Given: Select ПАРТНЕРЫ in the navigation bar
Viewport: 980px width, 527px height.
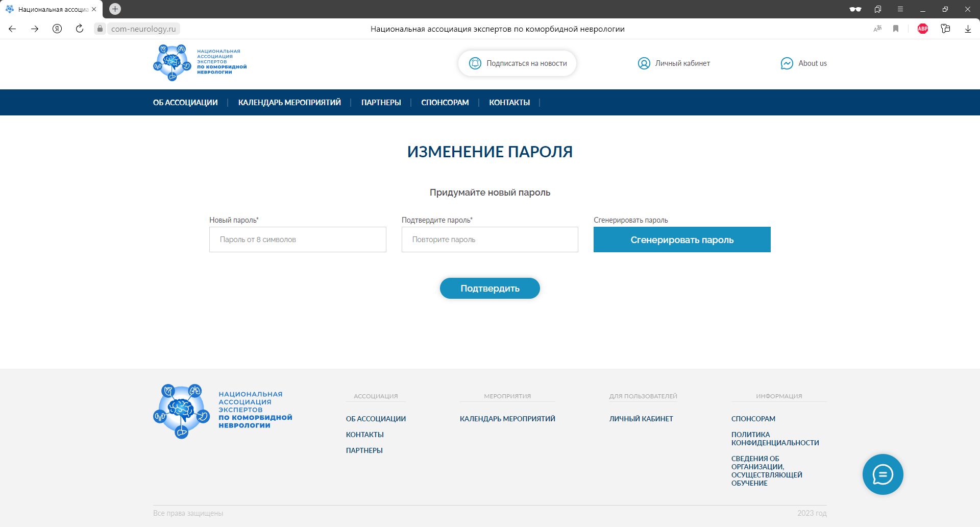Looking at the screenshot, I should (381, 103).
